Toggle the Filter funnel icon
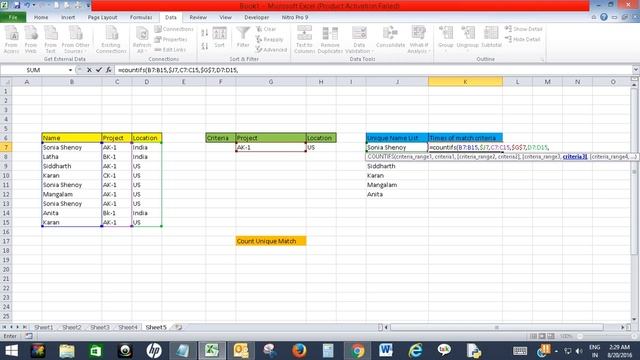The height and width of the screenshot is (360, 640). 243,38
